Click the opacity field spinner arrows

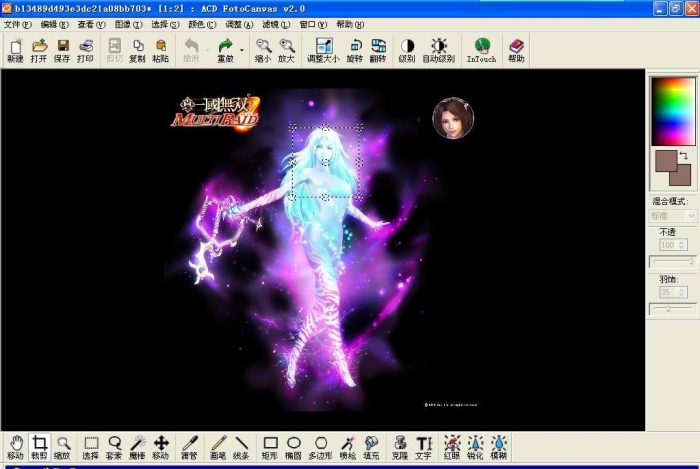click(x=682, y=245)
